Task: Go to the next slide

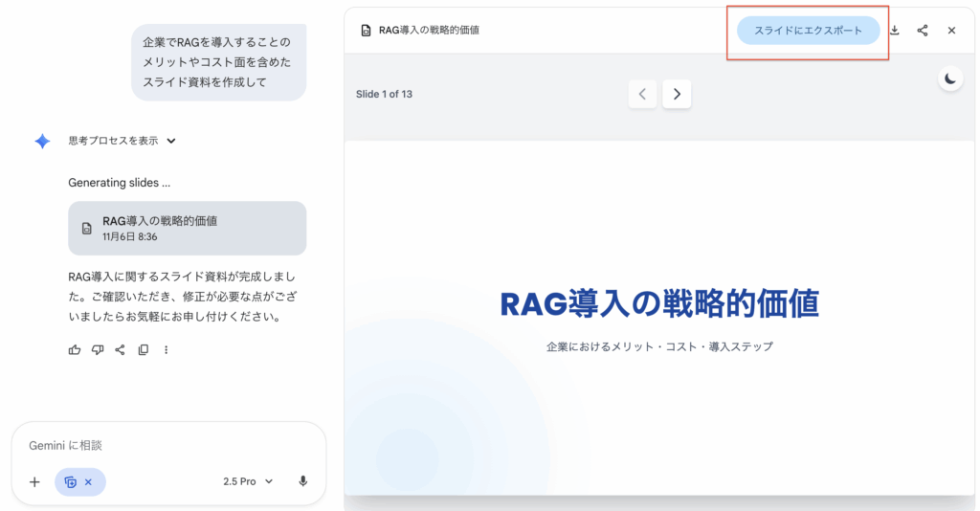Action: pyautogui.click(x=677, y=94)
